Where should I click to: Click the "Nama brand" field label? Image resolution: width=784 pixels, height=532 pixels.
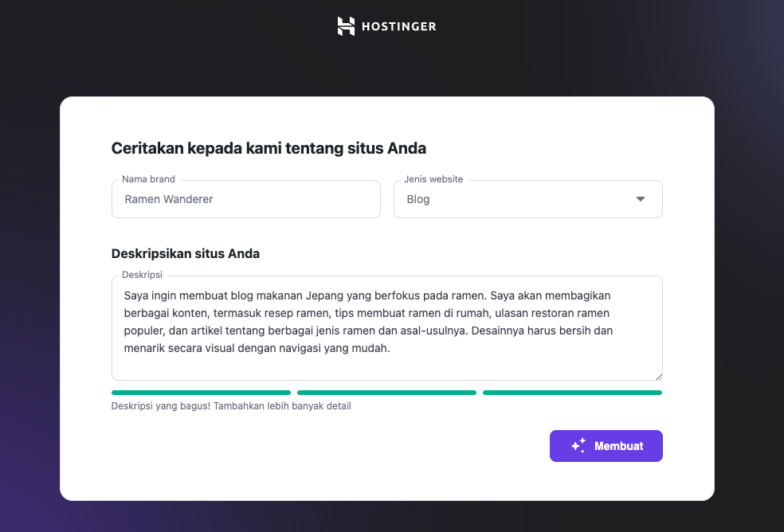(148, 178)
